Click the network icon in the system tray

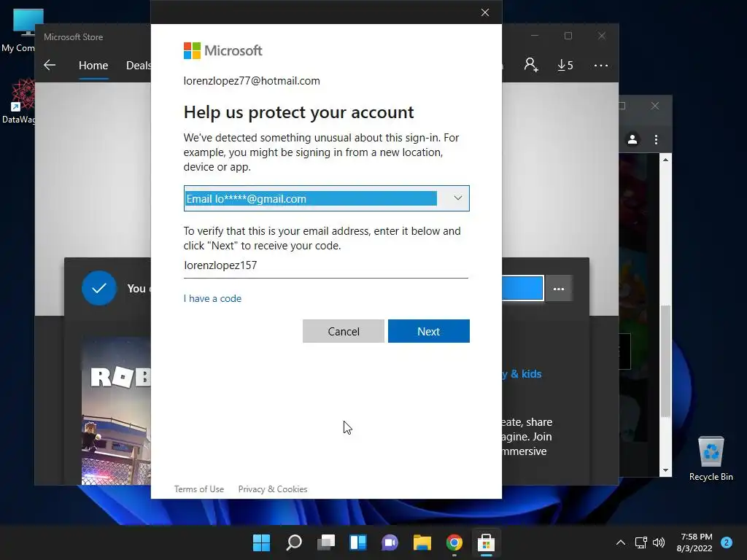(x=640, y=542)
